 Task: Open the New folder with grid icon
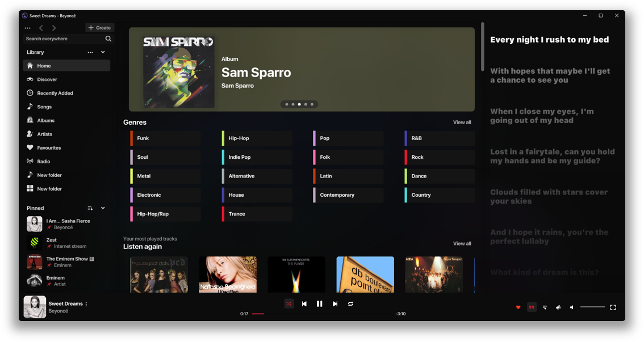point(66,189)
